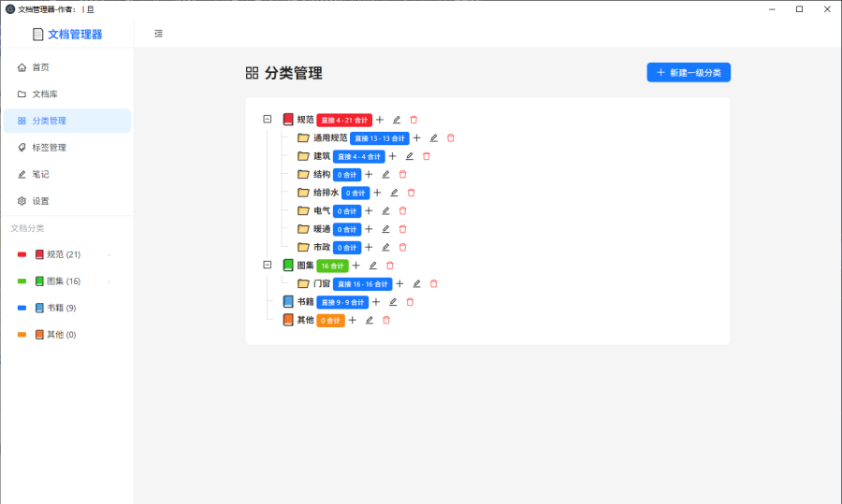Delete the 建筑 category

coord(427,156)
